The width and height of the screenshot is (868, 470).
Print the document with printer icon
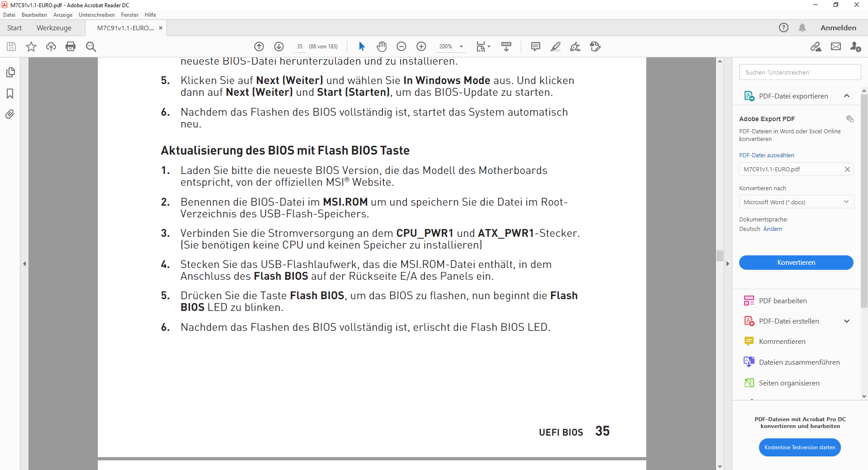(71, 47)
